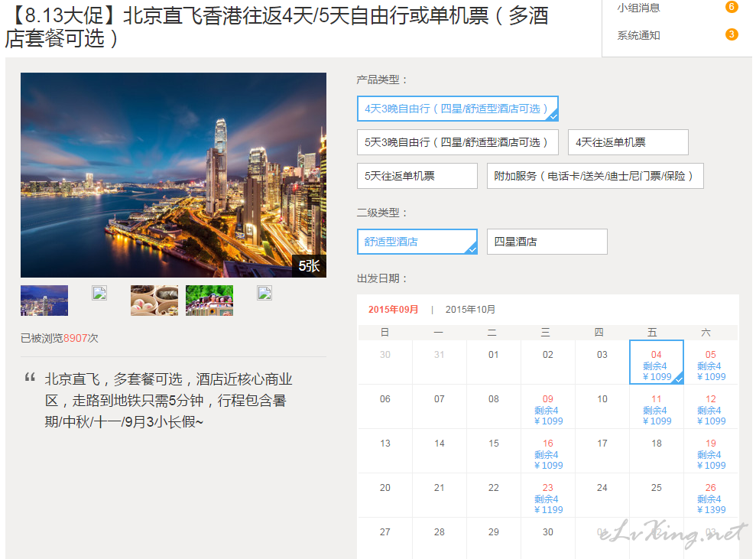Open the system notifications badge showing 3
The height and width of the screenshot is (559, 756).
tap(732, 34)
